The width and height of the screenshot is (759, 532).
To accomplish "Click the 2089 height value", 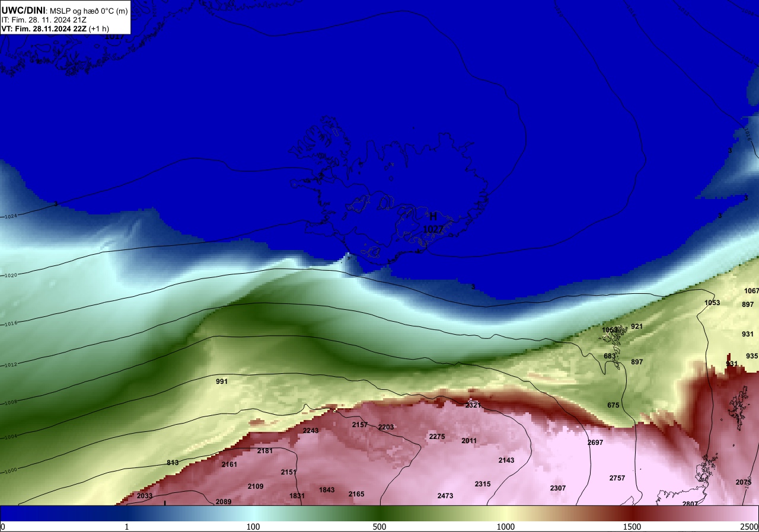I will click(224, 502).
